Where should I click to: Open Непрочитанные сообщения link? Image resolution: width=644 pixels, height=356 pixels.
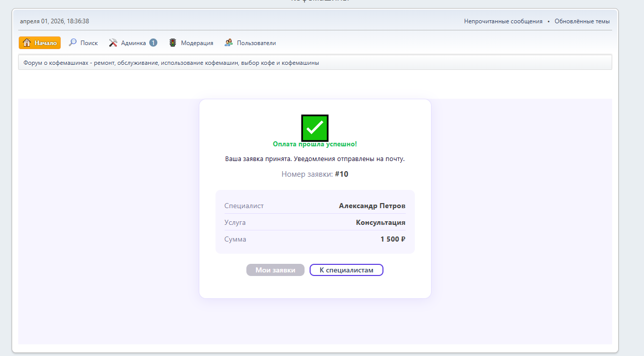coord(503,21)
